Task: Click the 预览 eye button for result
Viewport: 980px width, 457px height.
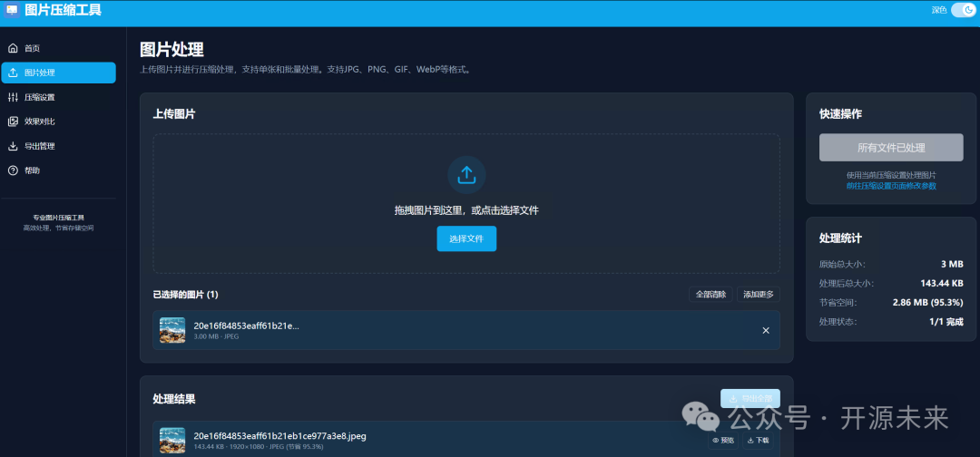Action: pos(723,440)
